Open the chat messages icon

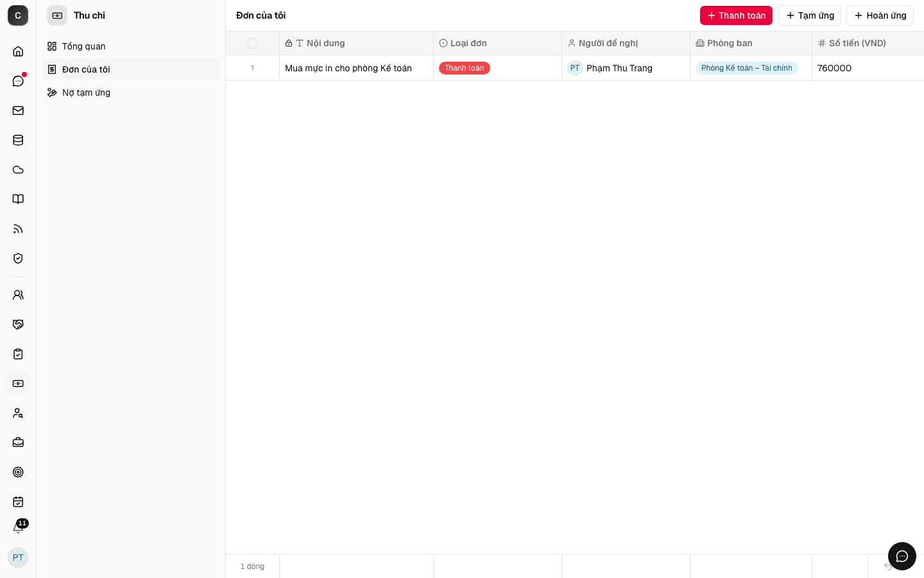[x=18, y=81]
